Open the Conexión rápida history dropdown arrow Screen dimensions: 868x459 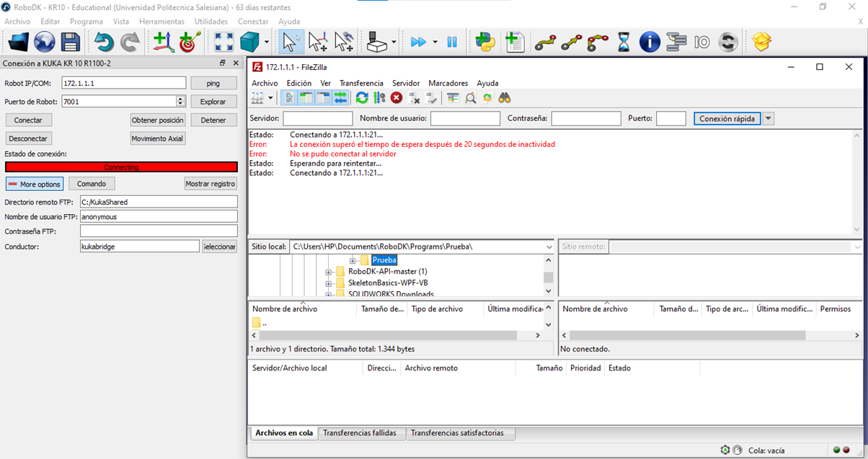click(x=768, y=118)
